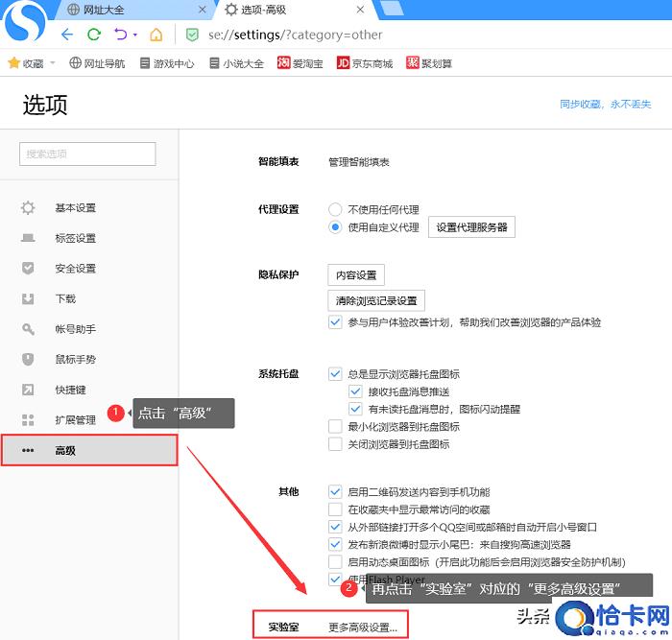This screenshot has width=672, height=640.
Task: Click the 收藏 star favorites icon
Action: point(13,63)
